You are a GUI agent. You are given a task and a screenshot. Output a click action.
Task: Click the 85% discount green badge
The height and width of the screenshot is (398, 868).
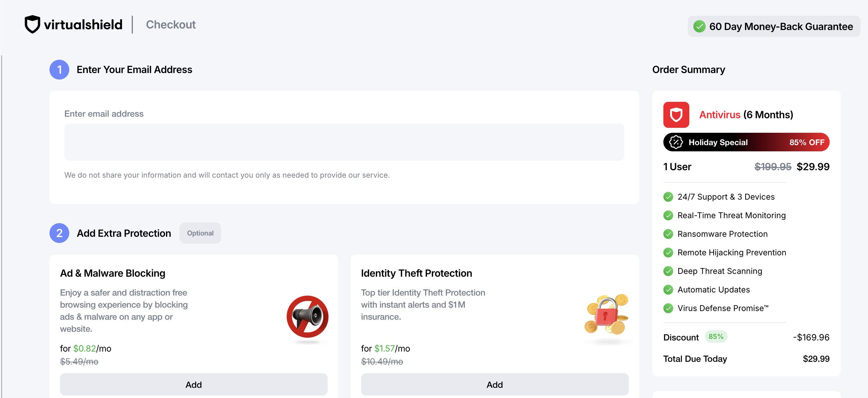(716, 337)
